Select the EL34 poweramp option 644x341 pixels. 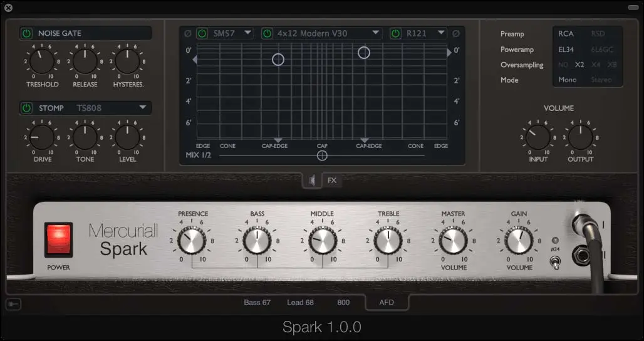566,50
